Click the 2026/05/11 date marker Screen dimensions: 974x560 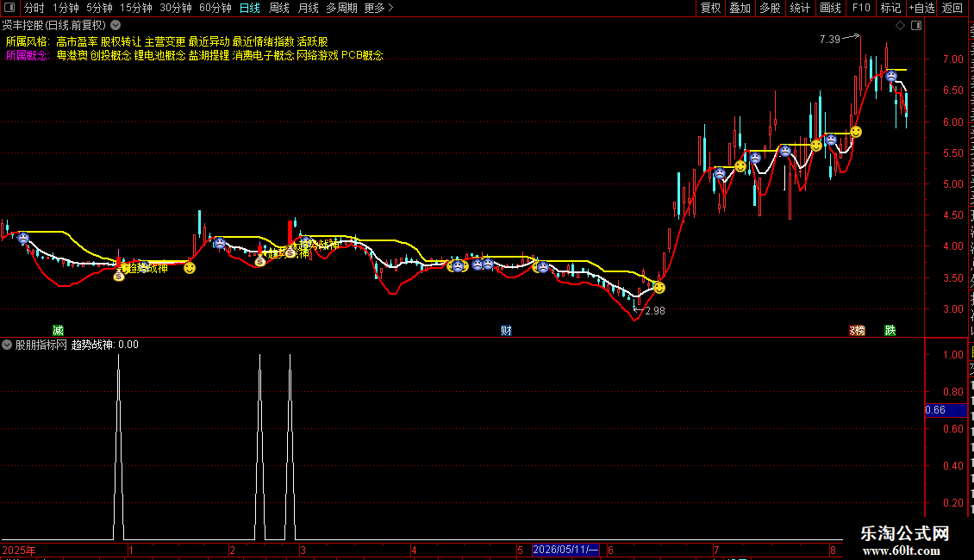click(565, 550)
